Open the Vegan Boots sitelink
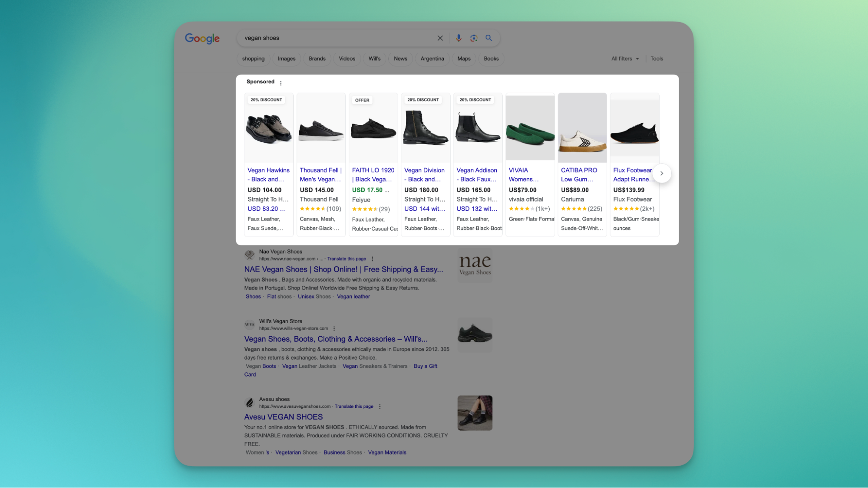 click(x=261, y=367)
